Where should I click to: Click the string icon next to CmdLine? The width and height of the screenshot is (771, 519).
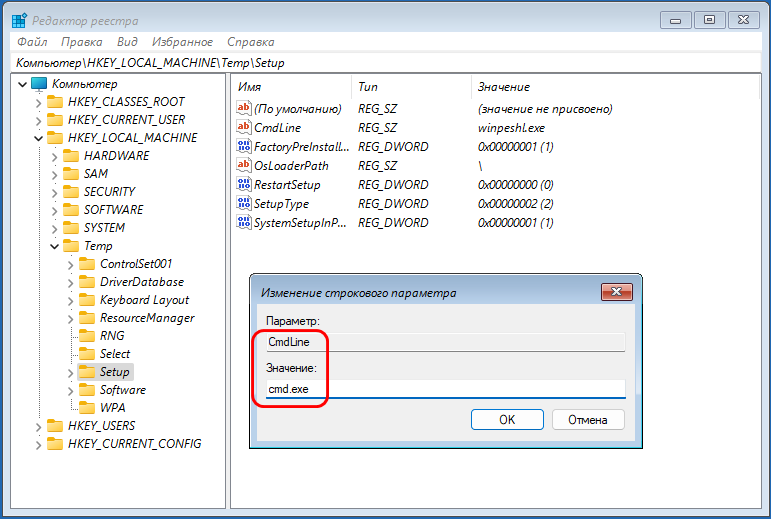pos(244,127)
